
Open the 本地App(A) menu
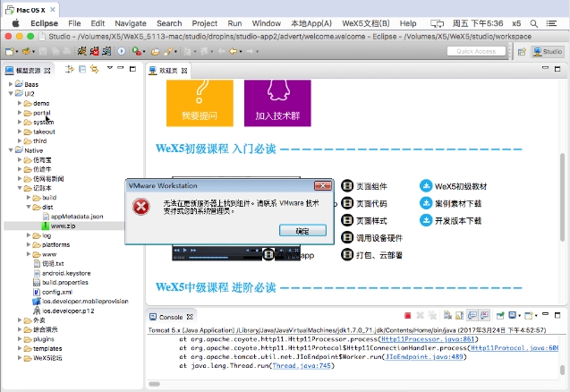[x=311, y=23]
